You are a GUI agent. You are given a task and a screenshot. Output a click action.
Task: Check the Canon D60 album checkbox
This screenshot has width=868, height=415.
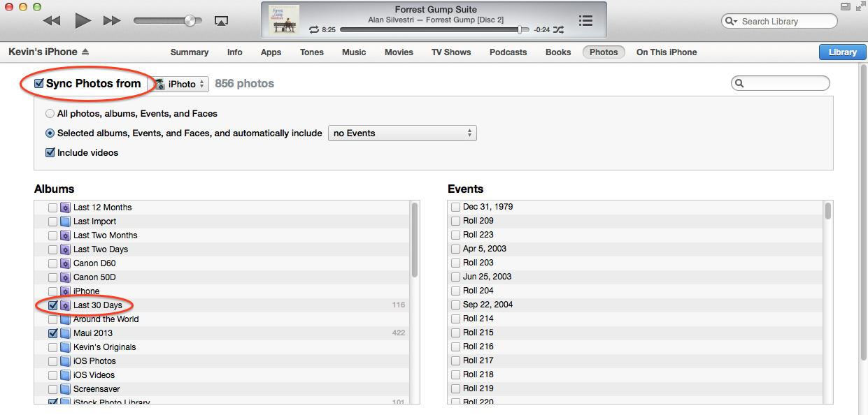52,263
